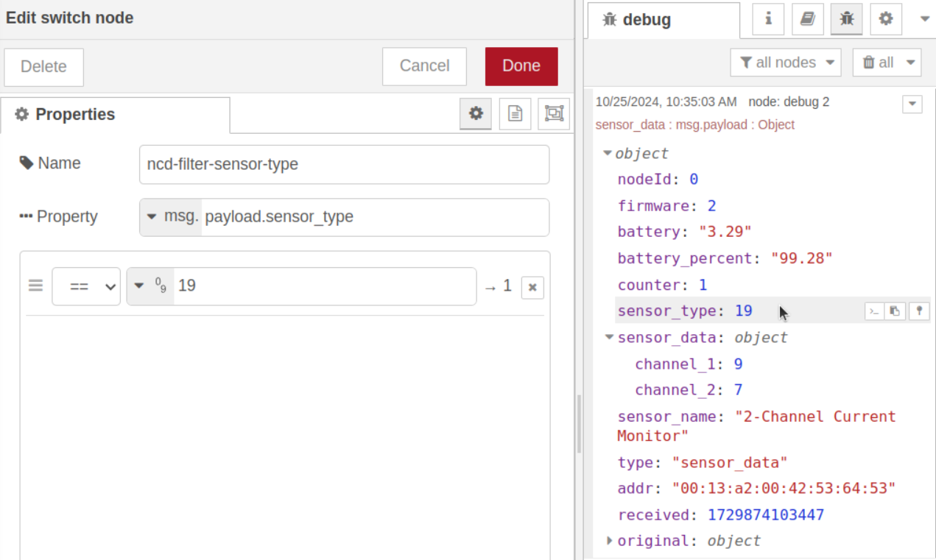
Task: Collapse the top-level object tree
Action: (x=608, y=153)
